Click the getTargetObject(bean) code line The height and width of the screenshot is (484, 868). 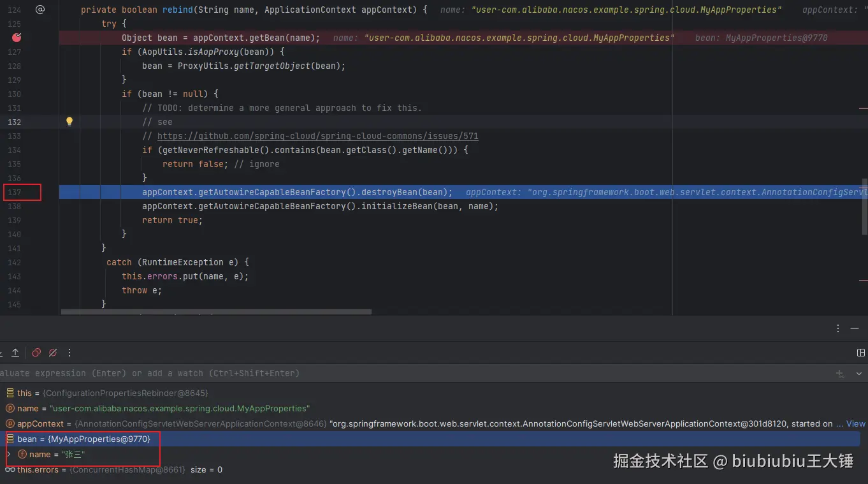point(243,66)
